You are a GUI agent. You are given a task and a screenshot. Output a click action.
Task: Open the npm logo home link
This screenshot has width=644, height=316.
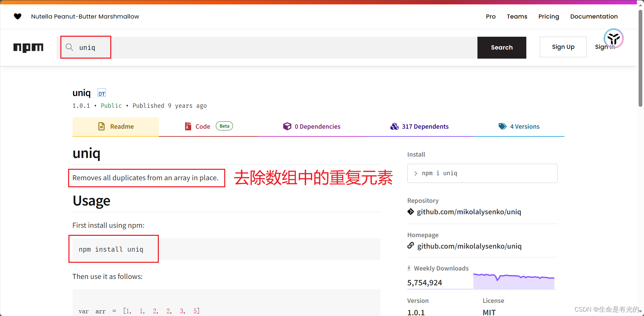pos(28,48)
